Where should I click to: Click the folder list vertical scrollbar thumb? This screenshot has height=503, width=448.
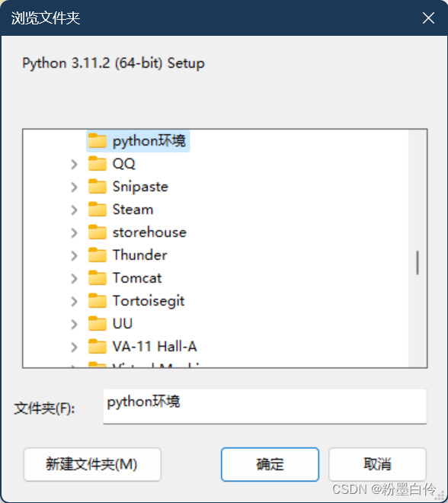click(x=418, y=263)
